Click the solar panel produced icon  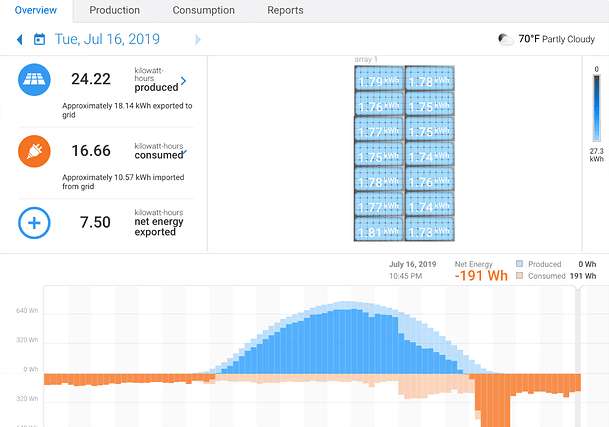34,80
